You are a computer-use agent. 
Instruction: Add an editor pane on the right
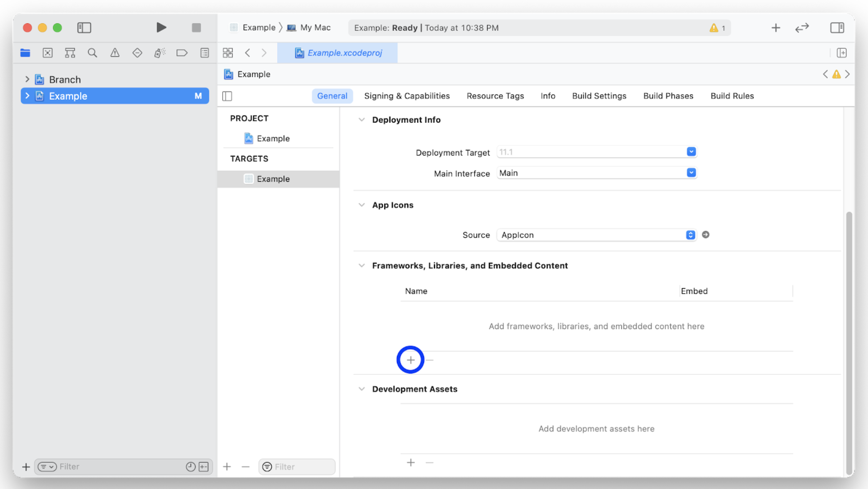tap(841, 53)
